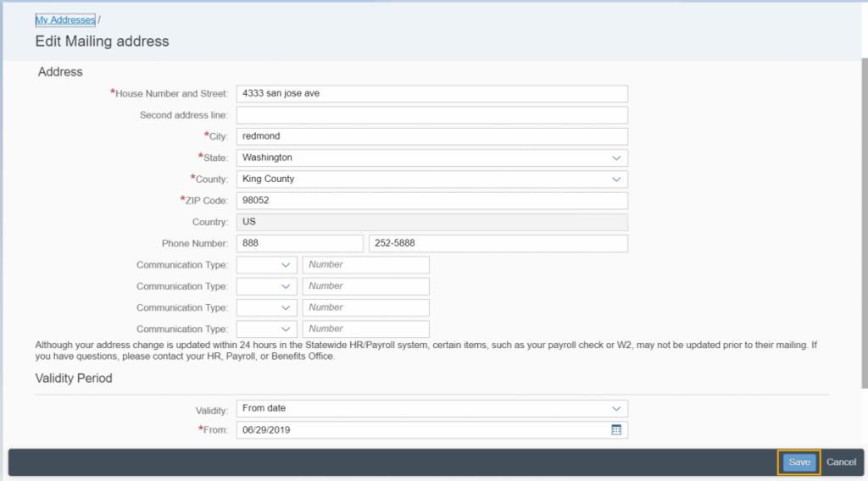Open the calendar picker for From date
The height and width of the screenshot is (481, 868).
616,429
